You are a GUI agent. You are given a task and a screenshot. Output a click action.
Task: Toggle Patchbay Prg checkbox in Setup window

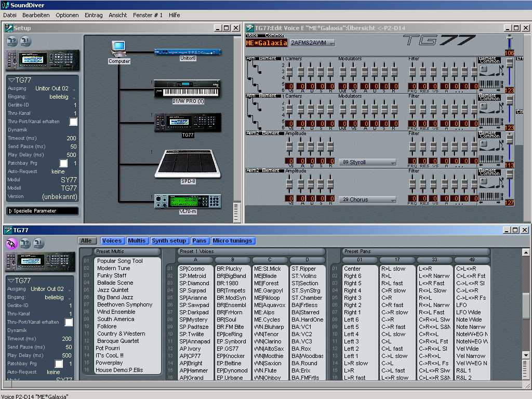[63, 163]
